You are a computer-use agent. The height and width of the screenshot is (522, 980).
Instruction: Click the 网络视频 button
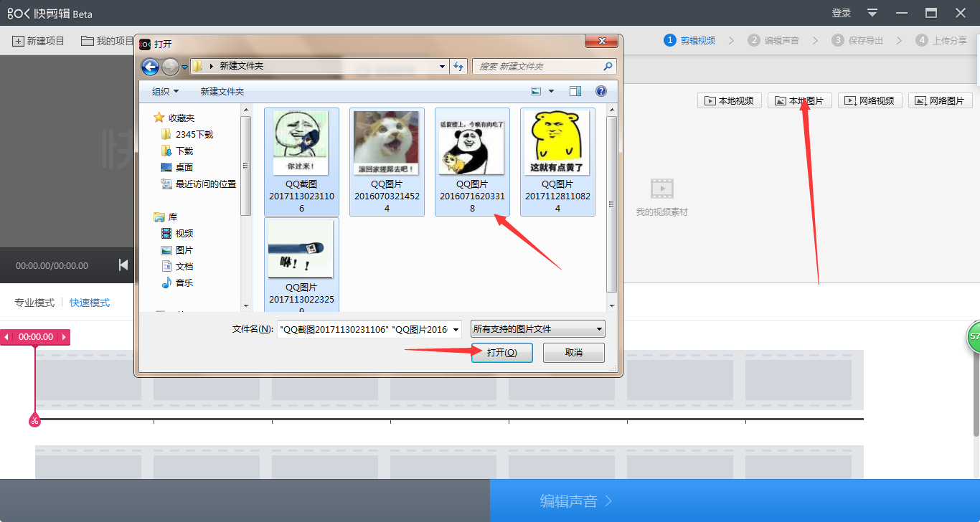coord(870,100)
